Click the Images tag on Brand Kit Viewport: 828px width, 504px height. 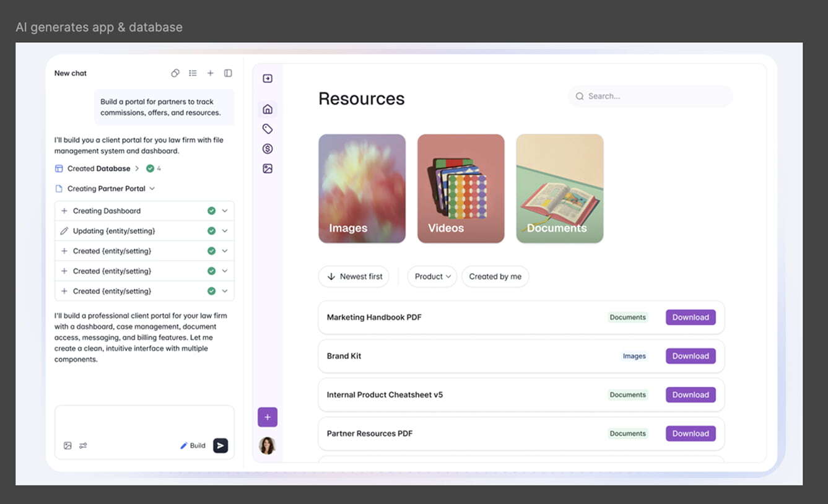[x=634, y=356]
